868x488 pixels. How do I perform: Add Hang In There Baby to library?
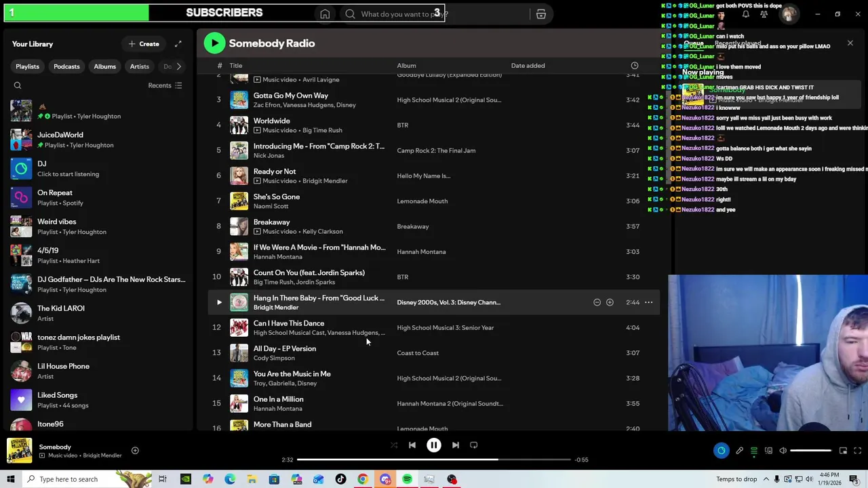tap(610, 302)
